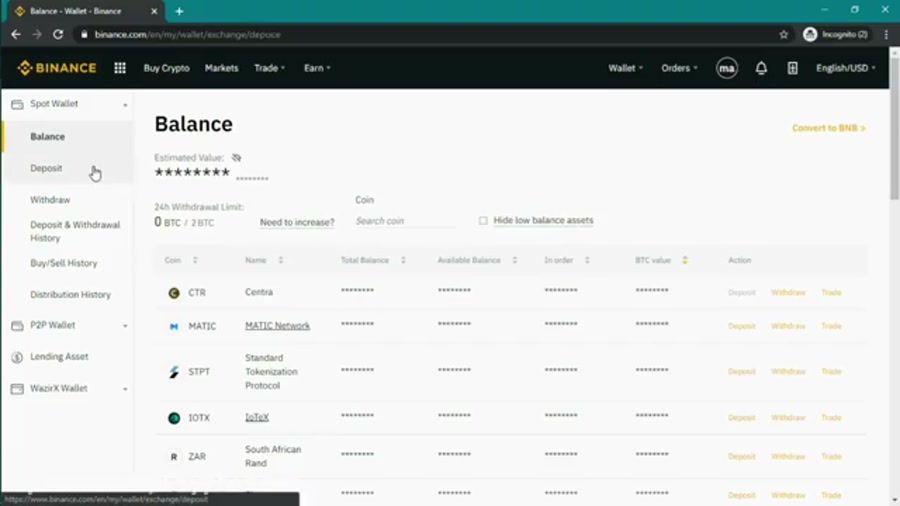This screenshot has width=900, height=506.
Task: Select Withdraw in sidebar
Action: pos(50,200)
